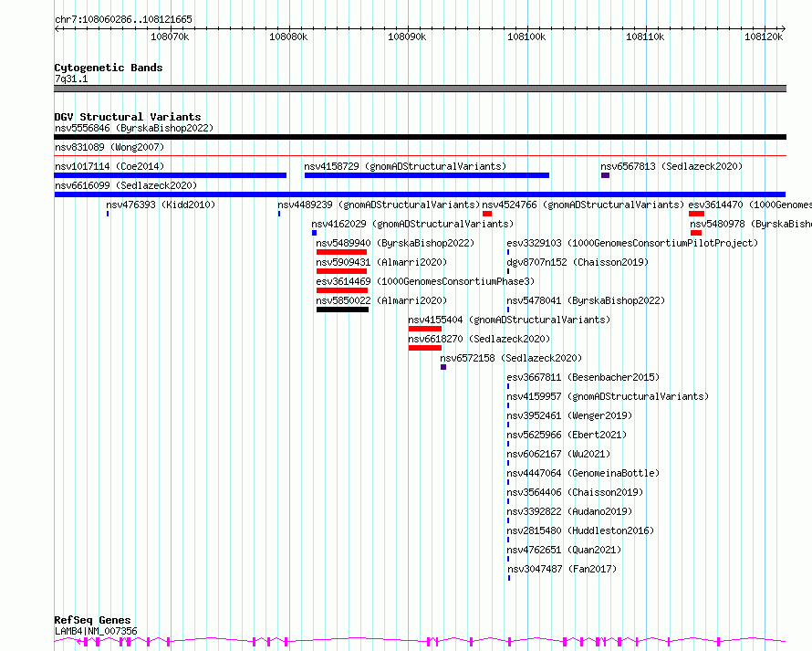Open nsv2815480 (Huddleston2016) label
The width and height of the screenshot is (812, 651).
[x=580, y=530]
